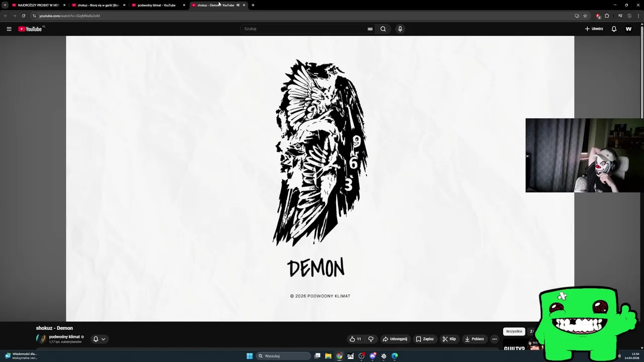View site information icon in address bar
644x362 pixels.
pos(34,16)
